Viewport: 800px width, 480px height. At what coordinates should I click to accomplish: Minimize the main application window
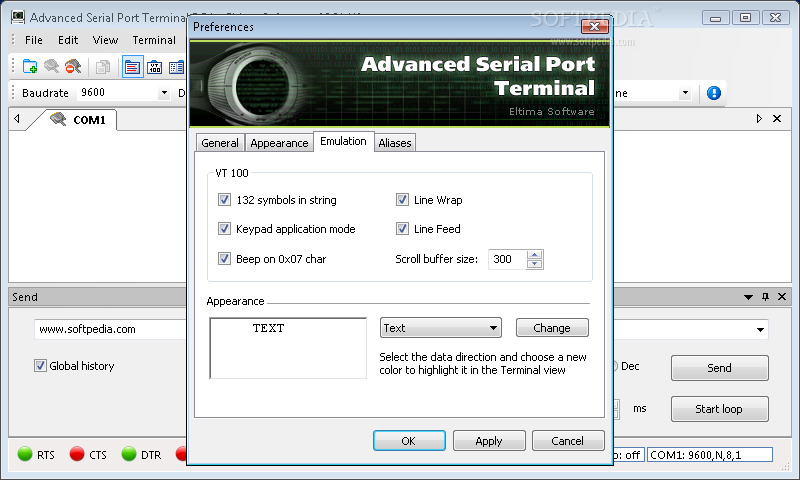pos(716,18)
